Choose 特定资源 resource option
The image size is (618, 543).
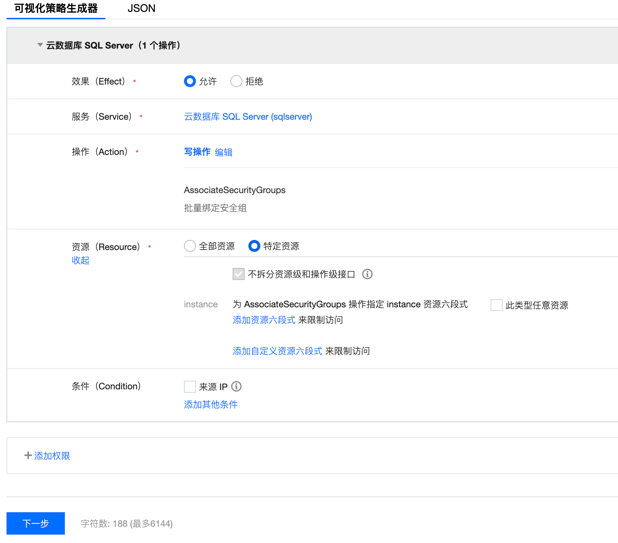254,246
